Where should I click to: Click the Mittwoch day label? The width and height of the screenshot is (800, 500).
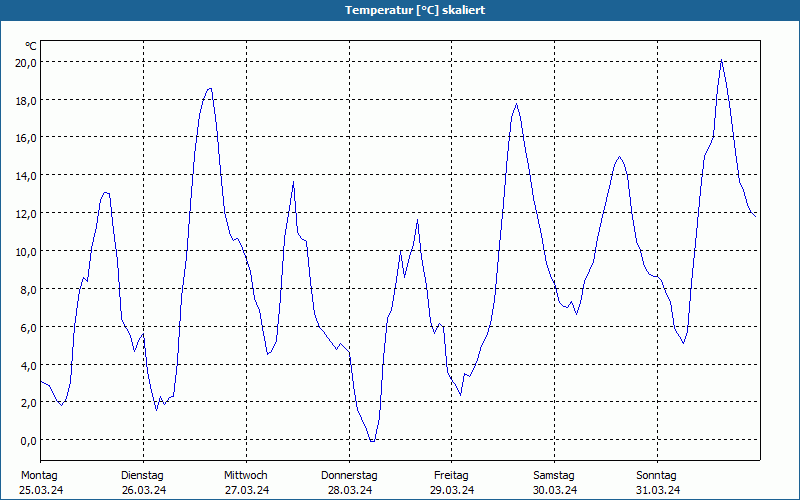point(246,476)
